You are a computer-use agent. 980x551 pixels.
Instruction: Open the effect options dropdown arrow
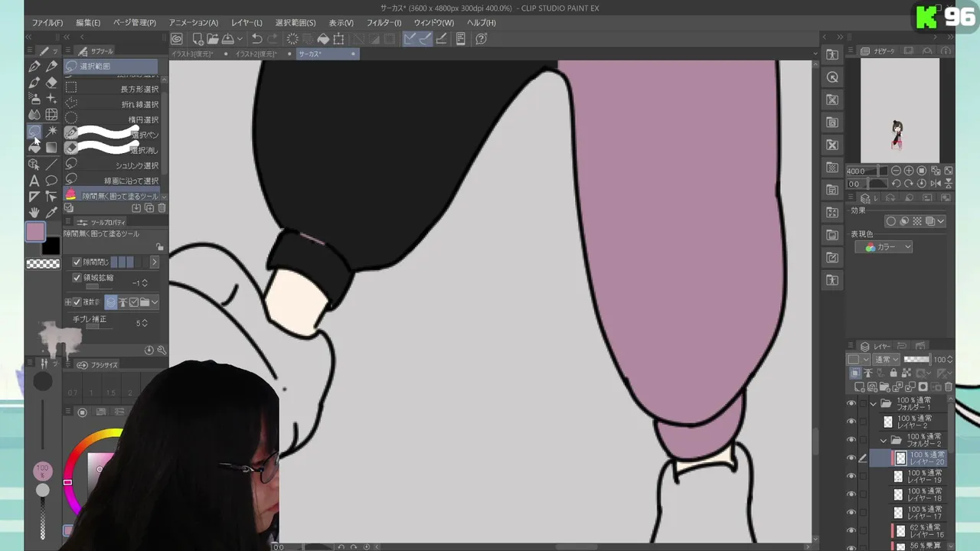pyautogui.click(x=941, y=222)
